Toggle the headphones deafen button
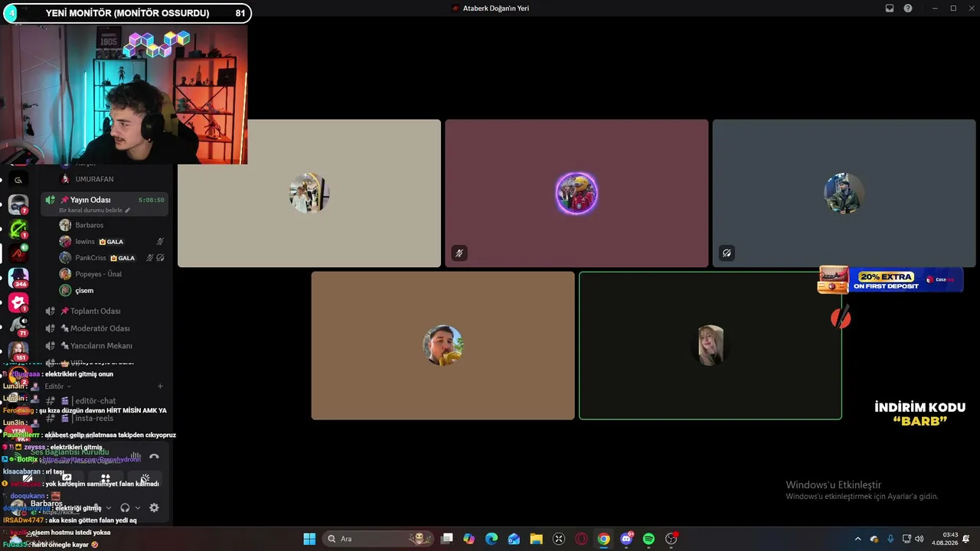The height and width of the screenshot is (551, 980). 125,507
